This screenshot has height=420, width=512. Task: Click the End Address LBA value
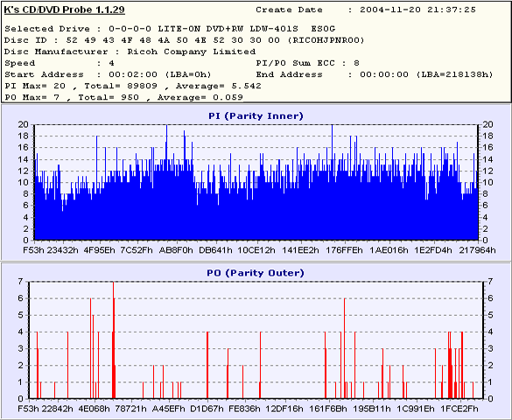(454, 74)
